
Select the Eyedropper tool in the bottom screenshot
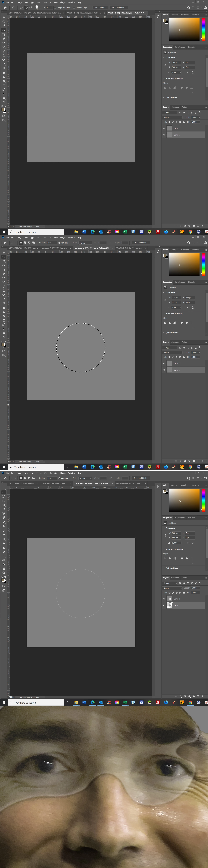coord(4,509)
